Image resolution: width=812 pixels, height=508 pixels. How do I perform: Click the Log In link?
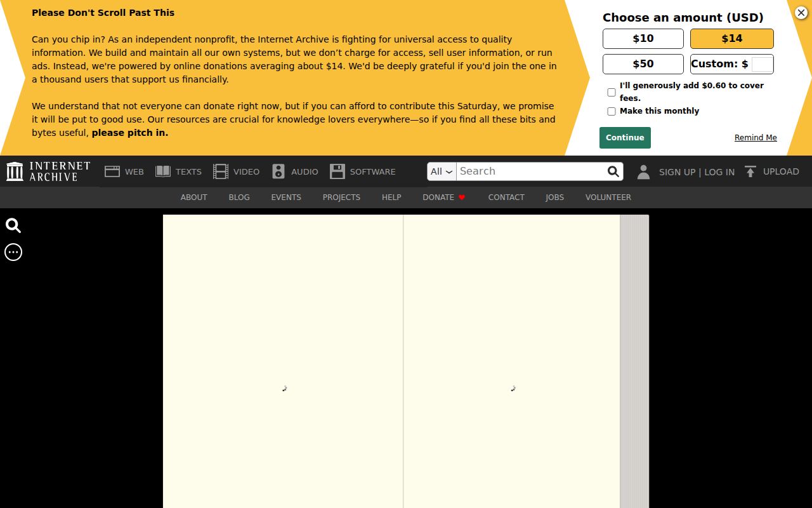(719, 172)
